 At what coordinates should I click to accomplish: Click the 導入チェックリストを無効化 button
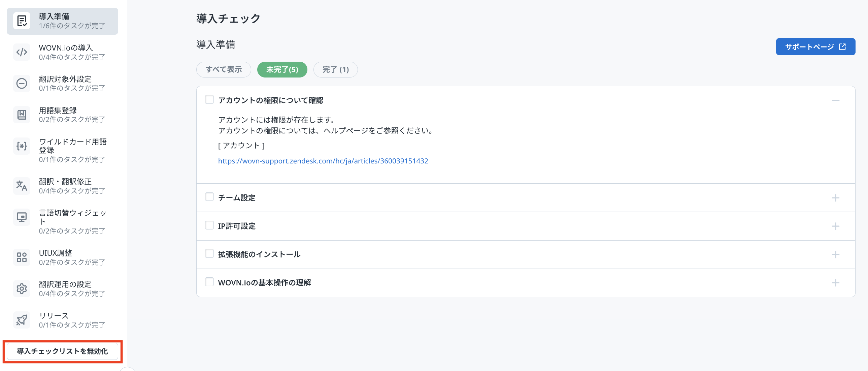pyautogui.click(x=62, y=351)
